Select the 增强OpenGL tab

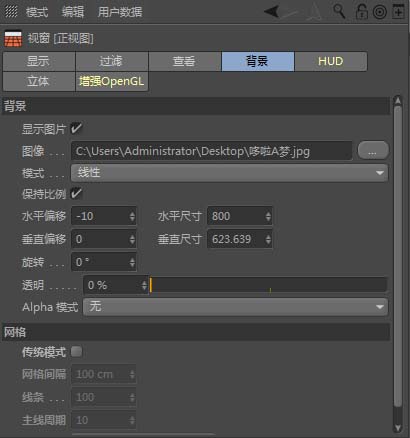[x=112, y=81]
